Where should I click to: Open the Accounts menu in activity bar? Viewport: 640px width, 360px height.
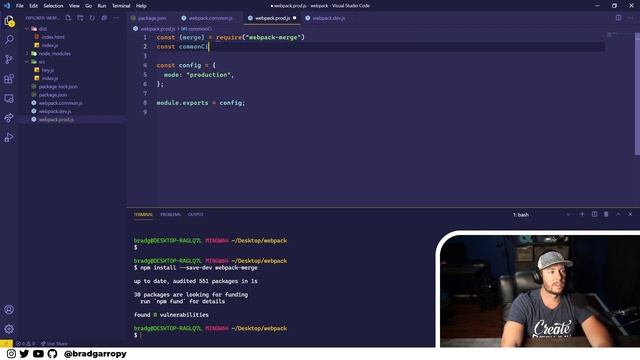pyautogui.click(x=9, y=309)
